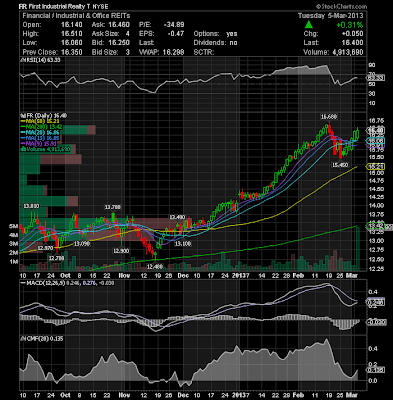The height and width of the screenshot is (400, 393).
Task: Click the VWAP value 16.298
Action: [x=173, y=52]
